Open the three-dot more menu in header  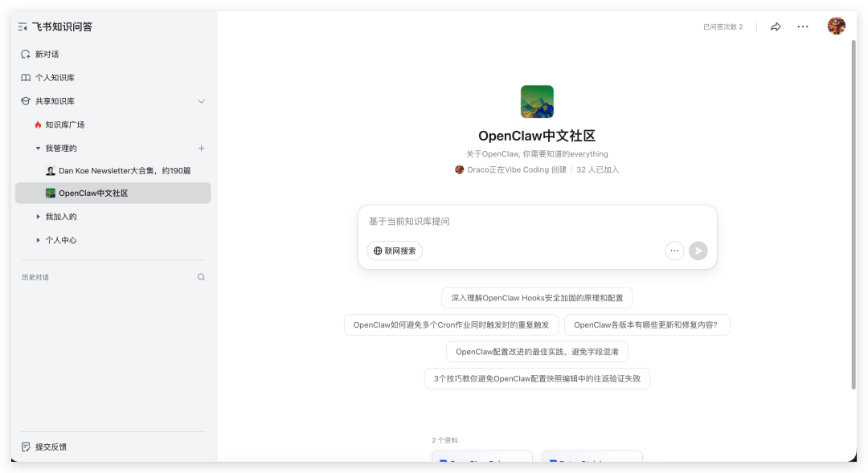click(803, 27)
